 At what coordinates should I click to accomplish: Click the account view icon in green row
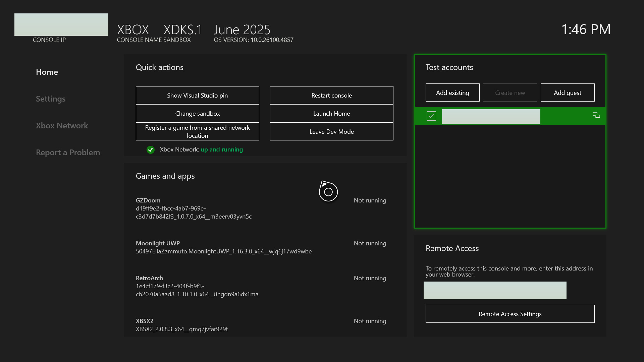596,115
